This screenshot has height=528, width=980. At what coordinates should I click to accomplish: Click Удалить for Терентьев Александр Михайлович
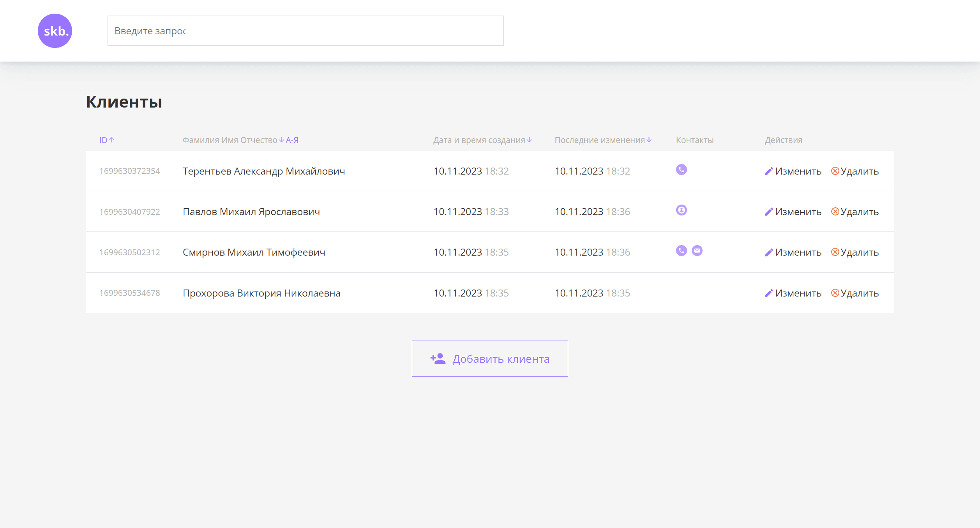859,171
